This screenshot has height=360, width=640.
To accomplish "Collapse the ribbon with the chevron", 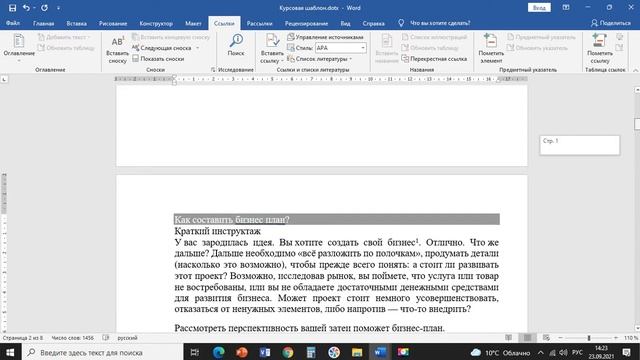I will tap(635, 70).
